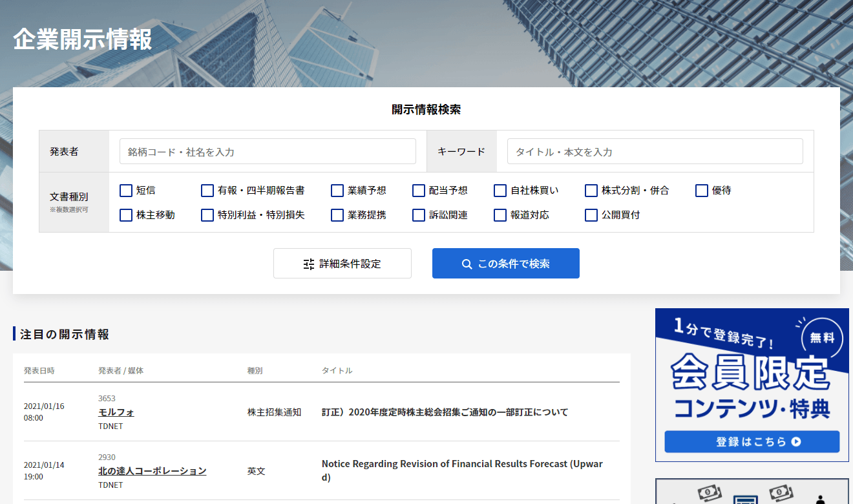Toggle the 訴訟関連 checkbox
This screenshot has height=504, width=853.
pyautogui.click(x=419, y=215)
